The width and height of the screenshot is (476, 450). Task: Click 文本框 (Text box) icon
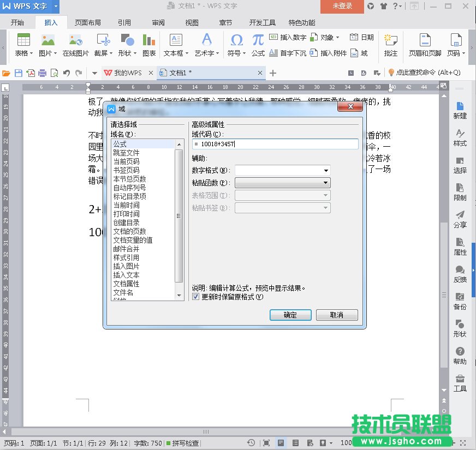[x=176, y=40]
